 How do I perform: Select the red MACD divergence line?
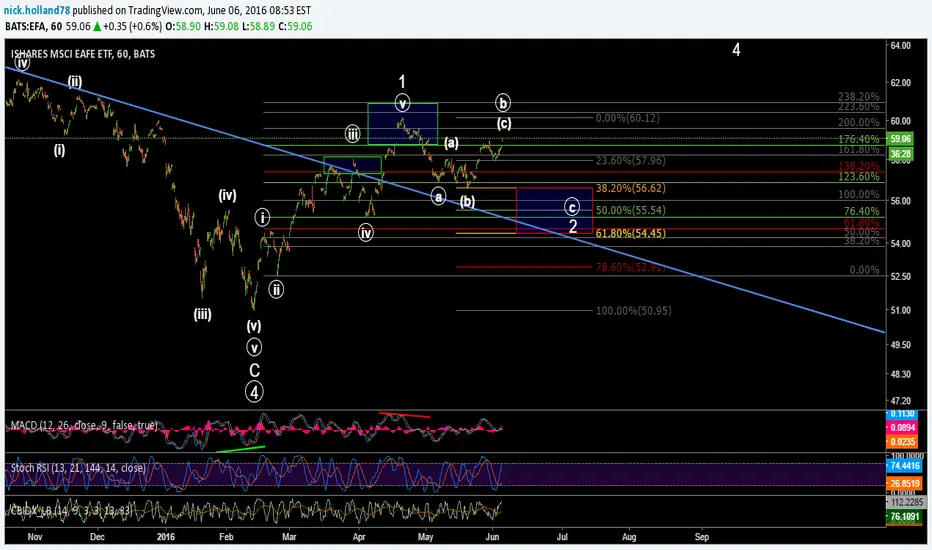(x=405, y=414)
